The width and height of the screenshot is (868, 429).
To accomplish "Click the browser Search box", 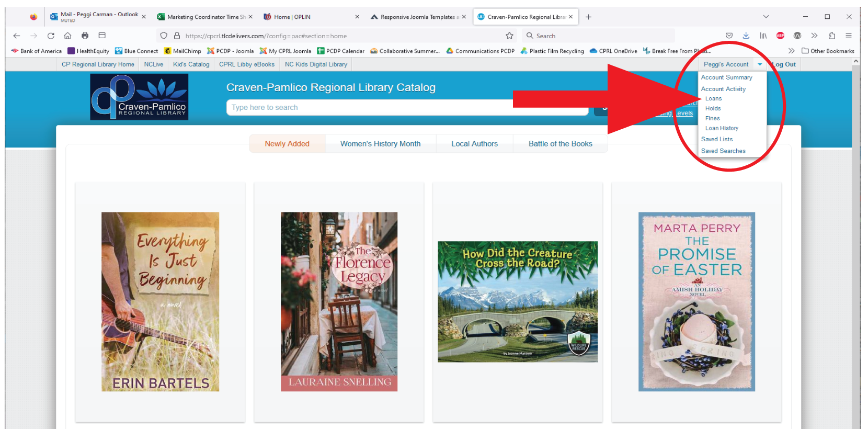I will [599, 36].
